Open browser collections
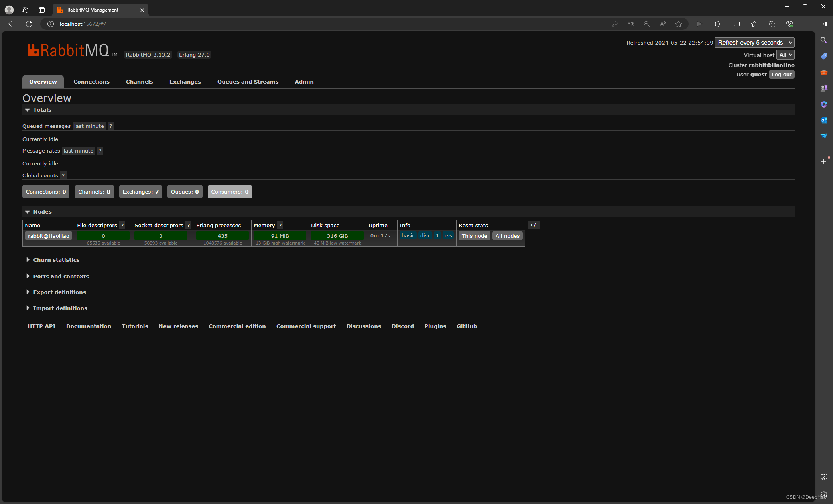833x504 pixels. coord(772,24)
